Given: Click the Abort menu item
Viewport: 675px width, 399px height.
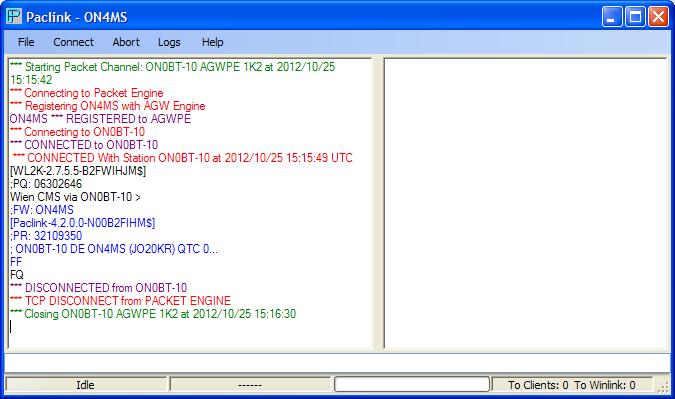Looking at the screenshot, I should (126, 42).
